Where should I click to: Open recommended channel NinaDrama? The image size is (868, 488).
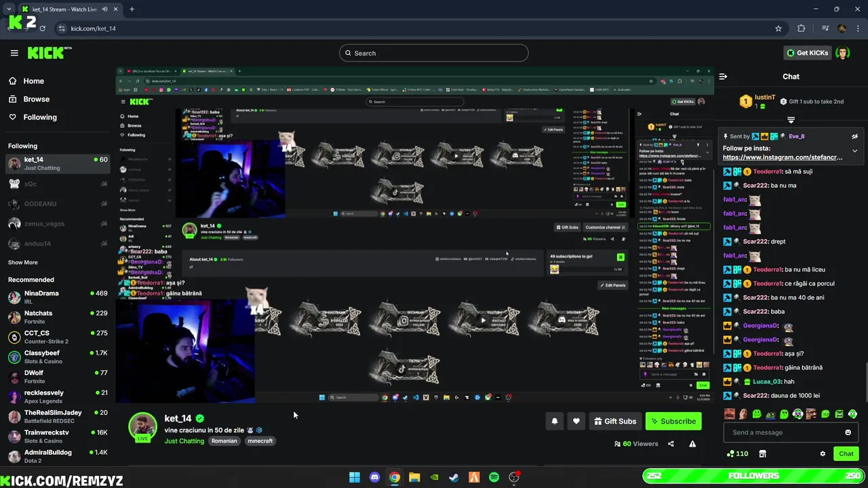click(x=57, y=297)
